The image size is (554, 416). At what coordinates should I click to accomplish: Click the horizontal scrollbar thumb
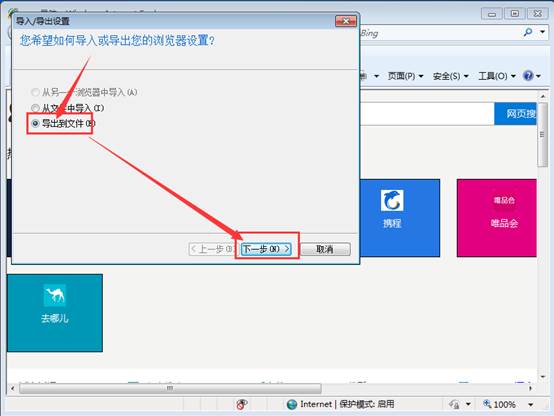pyautogui.click(x=170, y=388)
